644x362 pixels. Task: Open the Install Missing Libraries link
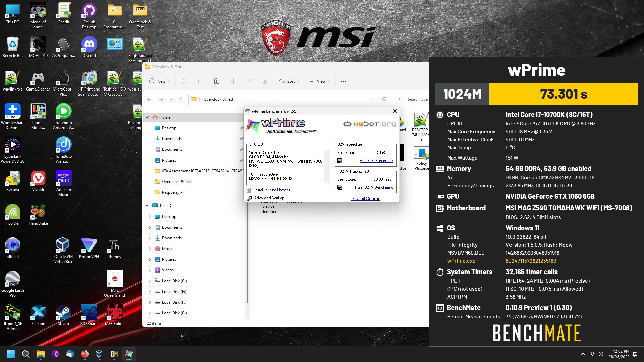[272, 190]
